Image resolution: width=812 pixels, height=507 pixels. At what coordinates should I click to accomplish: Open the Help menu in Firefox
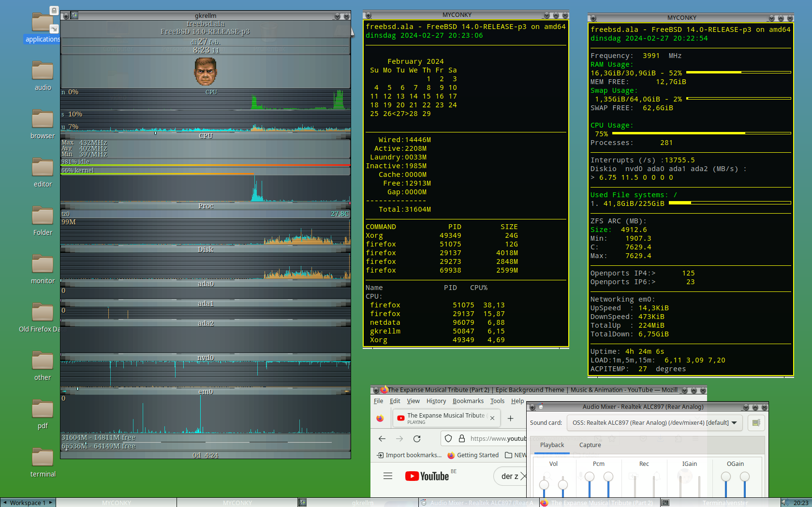point(517,401)
